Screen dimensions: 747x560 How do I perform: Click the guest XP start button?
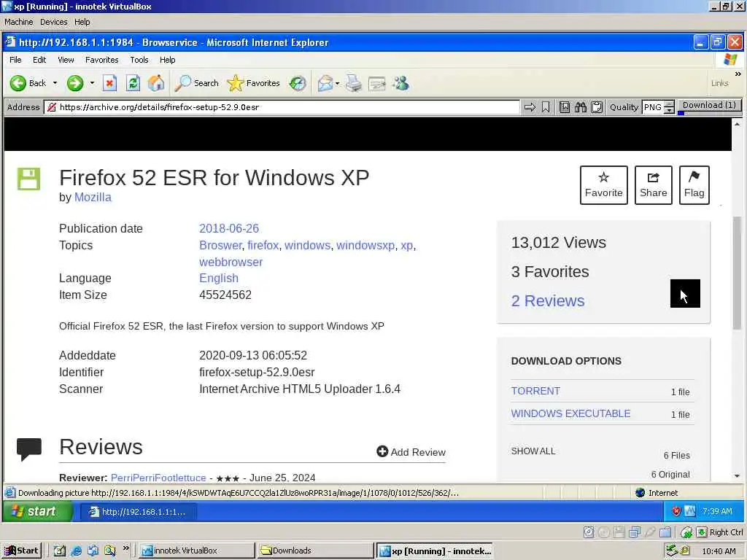click(x=38, y=511)
